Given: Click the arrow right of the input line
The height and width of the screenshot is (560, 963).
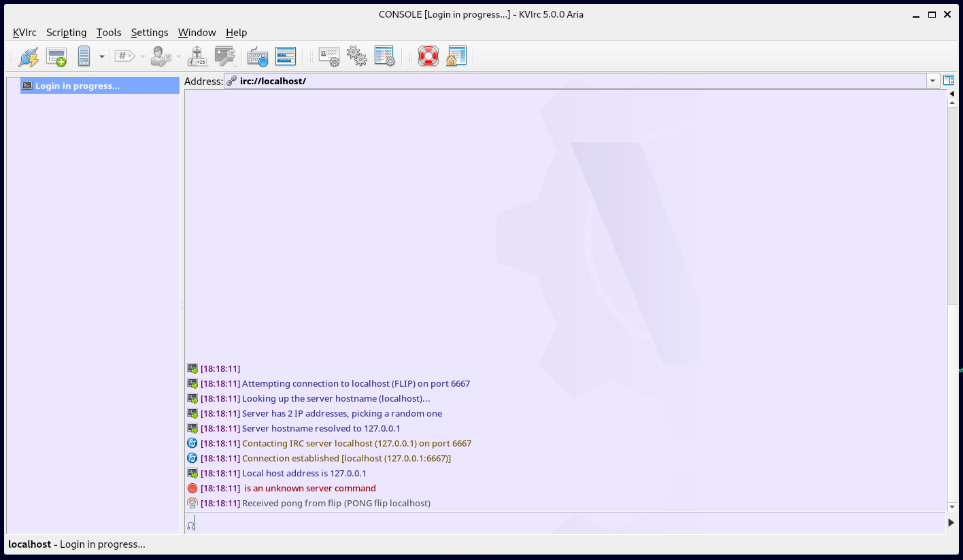Looking at the screenshot, I should [951, 523].
